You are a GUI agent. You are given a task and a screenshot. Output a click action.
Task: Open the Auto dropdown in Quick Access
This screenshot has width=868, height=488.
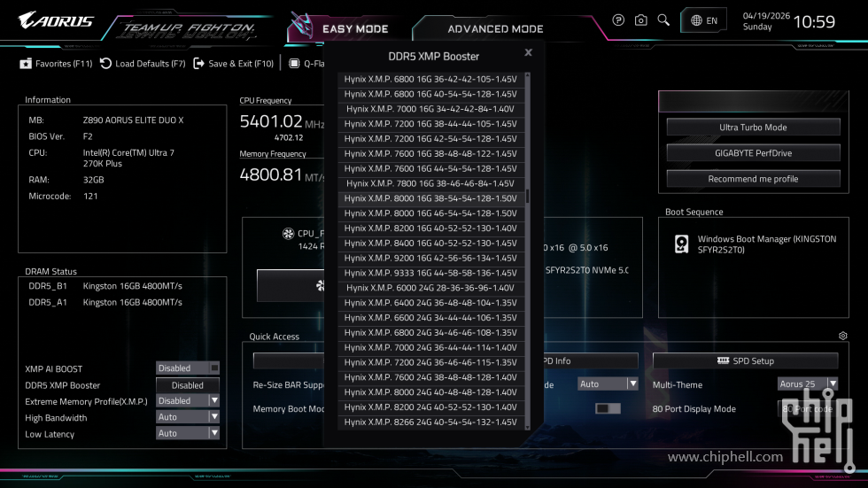coord(608,383)
